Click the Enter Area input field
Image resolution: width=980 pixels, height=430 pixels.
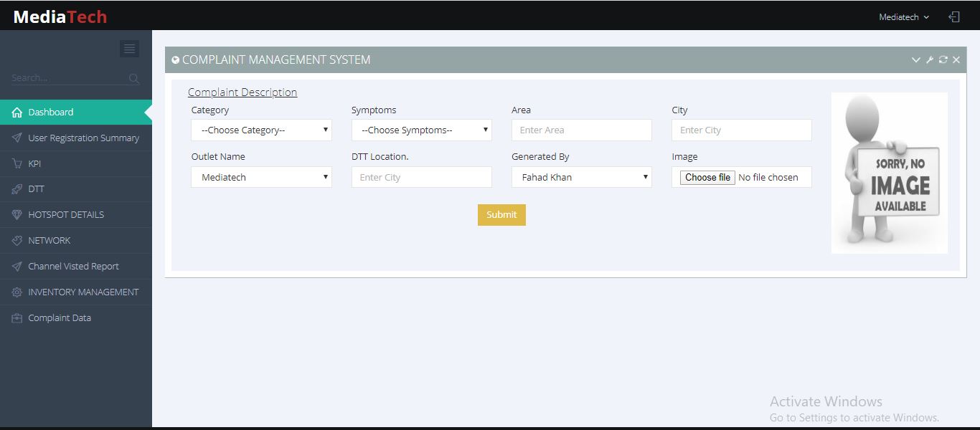click(x=581, y=130)
